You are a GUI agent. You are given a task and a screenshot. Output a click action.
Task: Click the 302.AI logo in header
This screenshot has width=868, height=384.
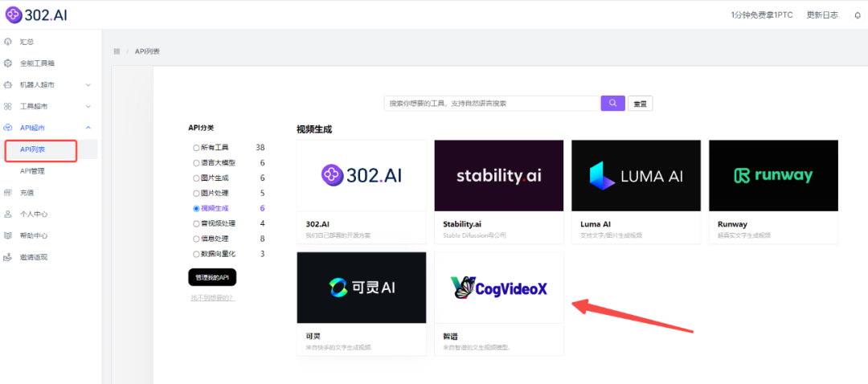[x=36, y=15]
